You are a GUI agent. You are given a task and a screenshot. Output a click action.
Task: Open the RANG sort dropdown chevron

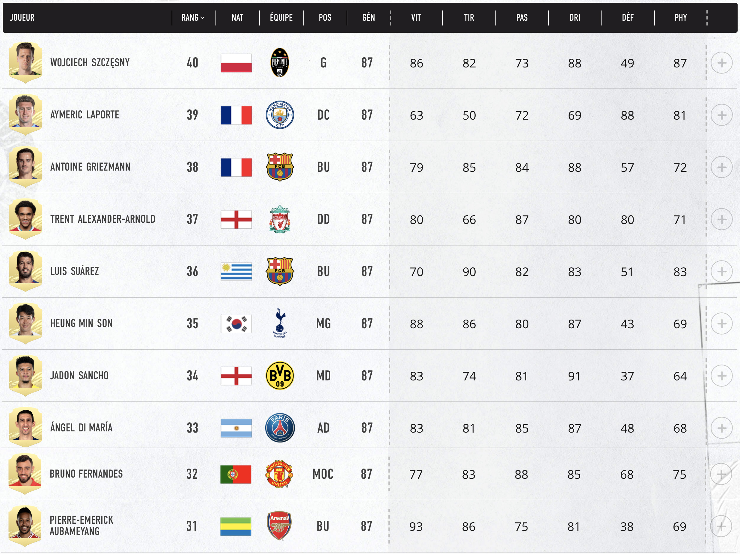pos(202,18)
